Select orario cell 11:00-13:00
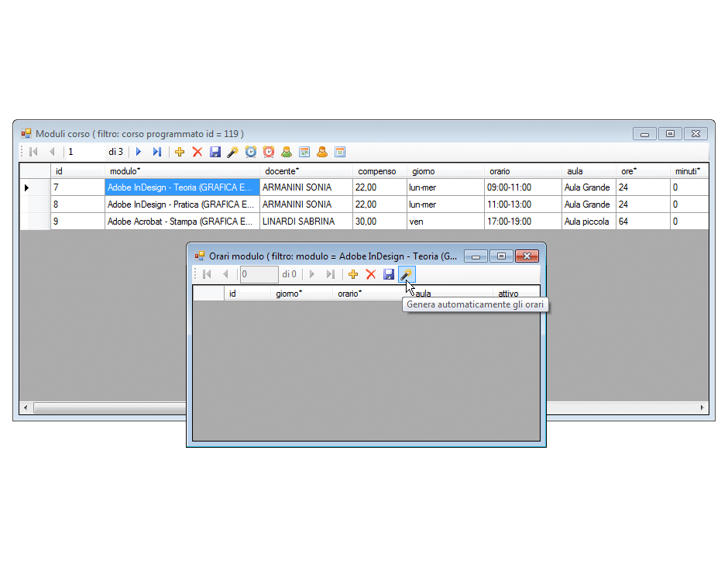This screenshot has height=567, width=728. pos(523,204)
